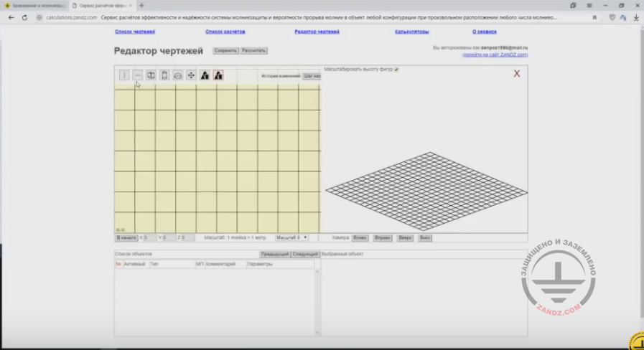This screenshot has width=644, height=350.
Task: Follow the 'перейти на сайт ZANDZ.com' link
Action: coord(495,55)
